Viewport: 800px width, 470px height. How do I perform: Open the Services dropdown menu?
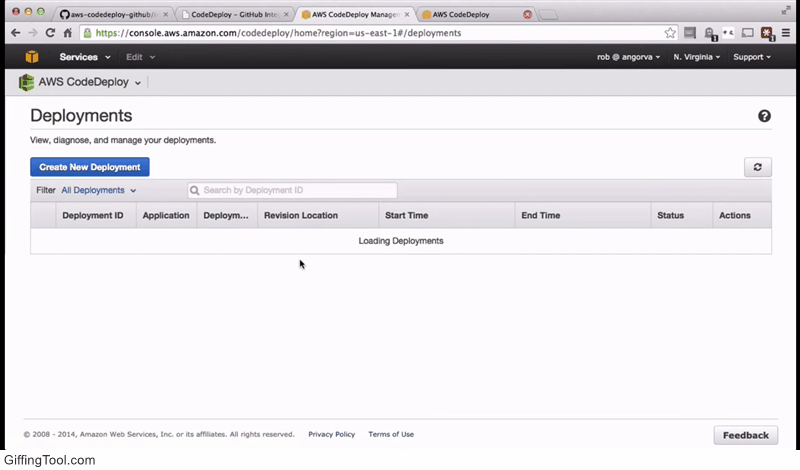[85, 57]
